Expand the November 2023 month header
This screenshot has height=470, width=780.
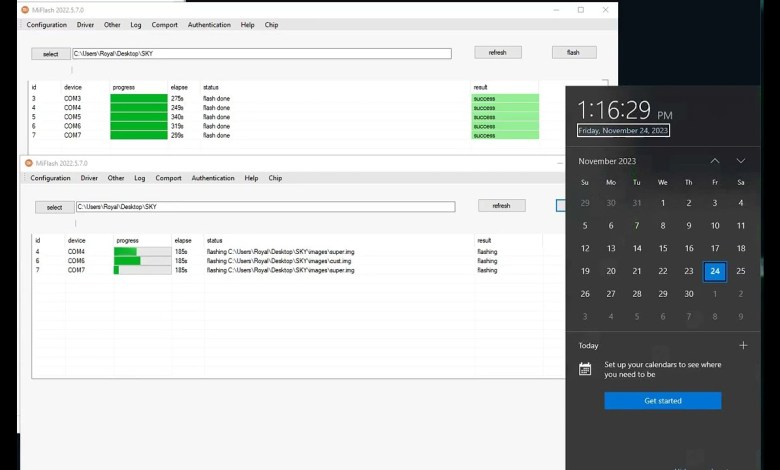coord(607,161)
